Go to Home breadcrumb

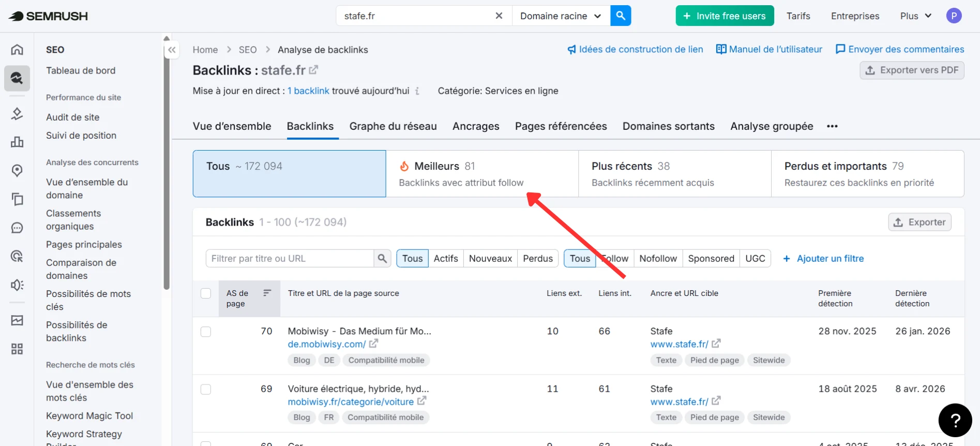[205, 50]
